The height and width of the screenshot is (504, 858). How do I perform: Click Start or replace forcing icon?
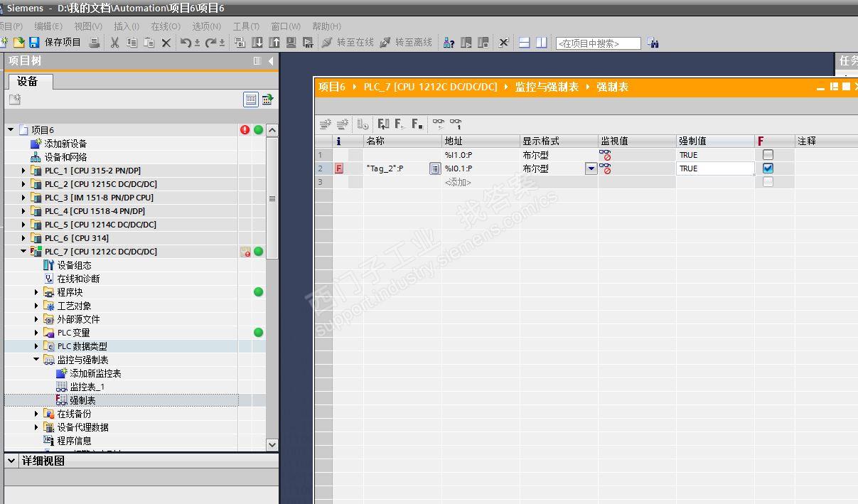tap(399, 124)
